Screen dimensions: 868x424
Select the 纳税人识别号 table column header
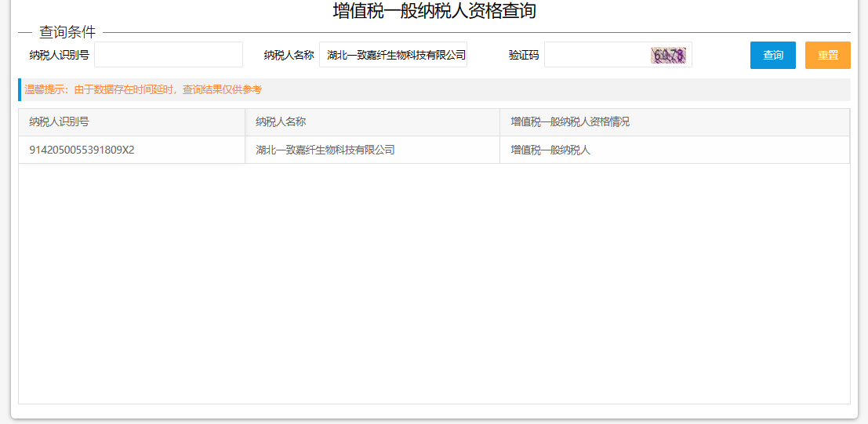59,122
